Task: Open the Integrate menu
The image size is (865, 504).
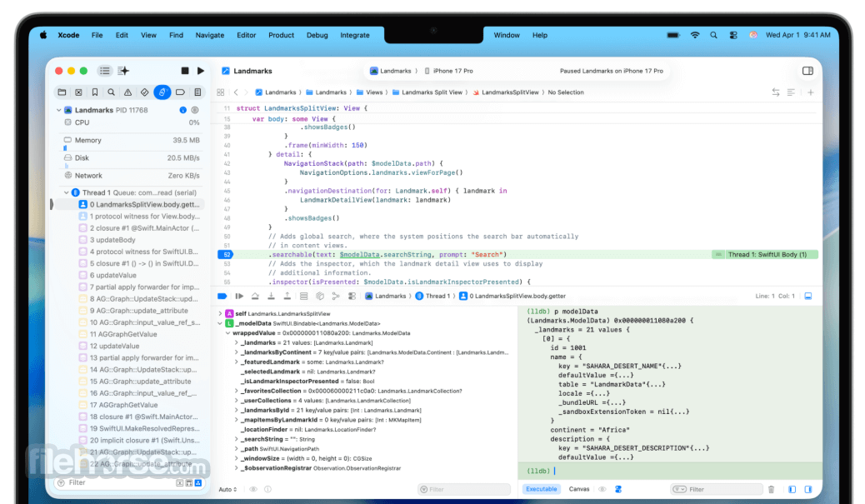Action: tap(355, 35)
